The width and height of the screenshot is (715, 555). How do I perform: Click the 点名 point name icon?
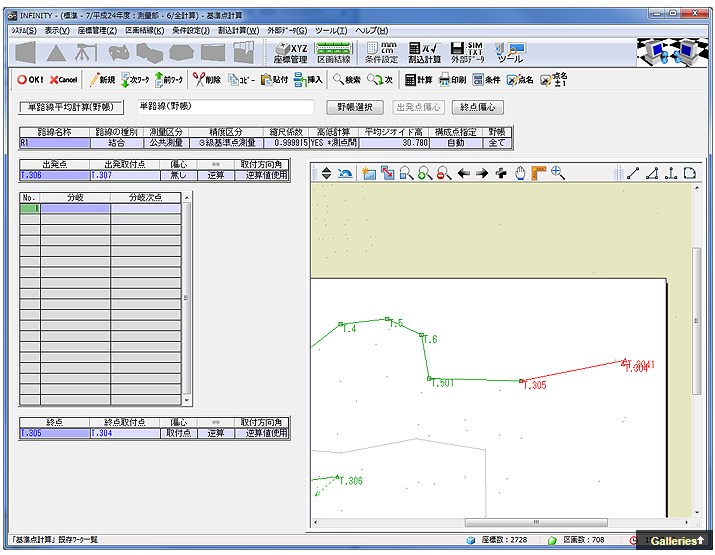tap(520, 80)
